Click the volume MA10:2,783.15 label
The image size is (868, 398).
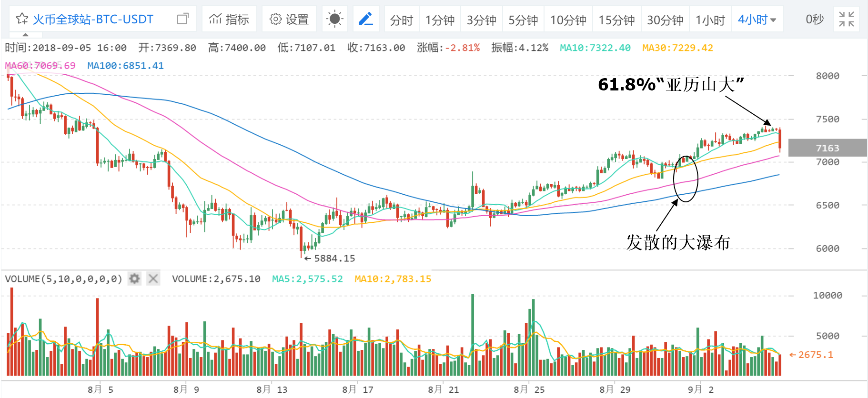tap(393, 279)
